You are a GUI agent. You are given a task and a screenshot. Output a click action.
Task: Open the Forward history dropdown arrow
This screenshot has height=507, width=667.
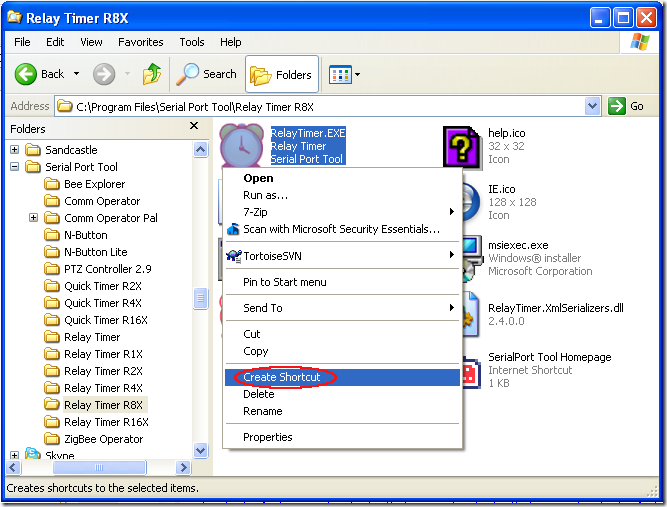coord(127,74)
